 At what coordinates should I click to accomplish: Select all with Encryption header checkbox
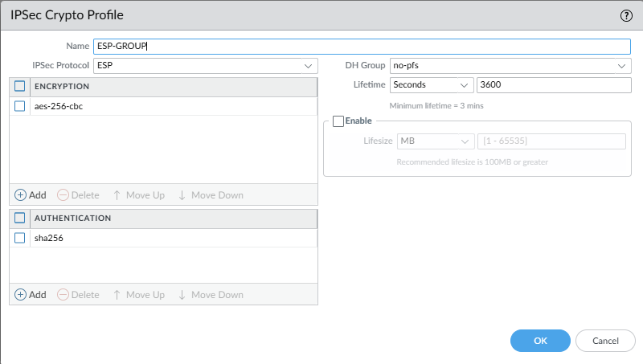20,86
